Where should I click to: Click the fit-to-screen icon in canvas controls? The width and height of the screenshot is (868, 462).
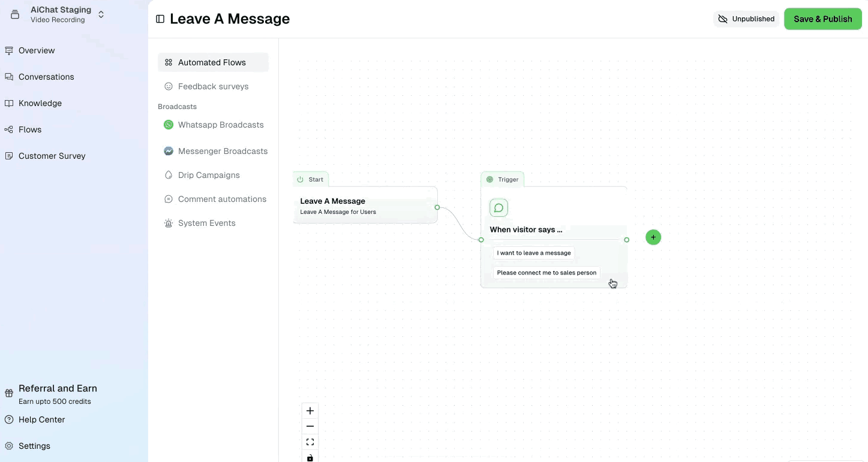click(310, 442)
